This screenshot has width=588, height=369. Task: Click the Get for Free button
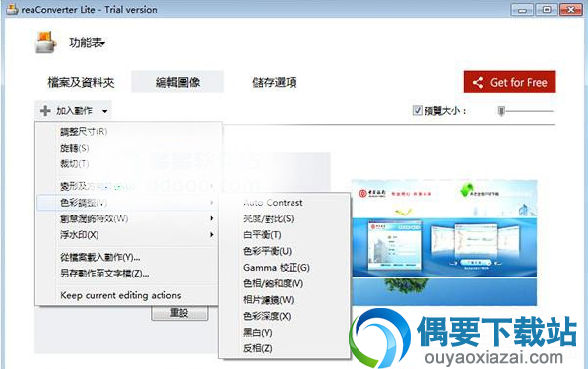[x=509, y=82]
